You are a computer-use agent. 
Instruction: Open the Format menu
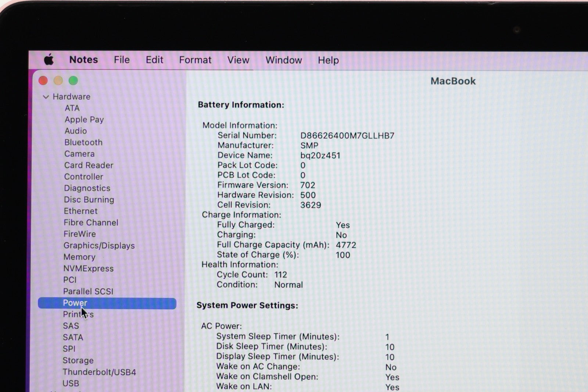[195, 60]
